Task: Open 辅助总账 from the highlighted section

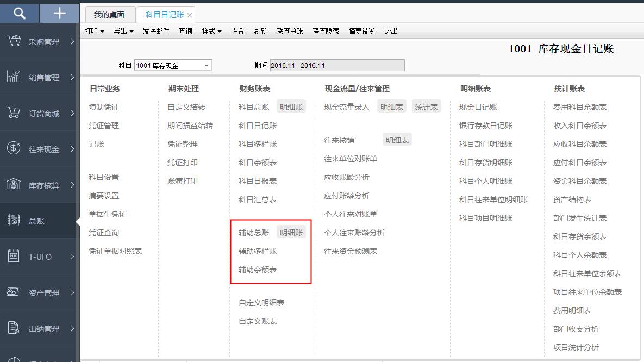Action: [x=255, y=231]
